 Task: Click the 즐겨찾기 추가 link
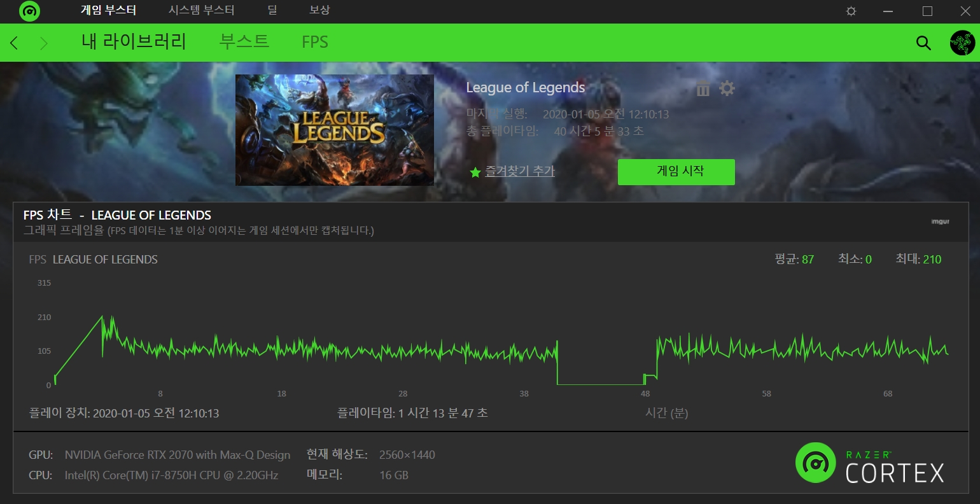pos(520,171)
